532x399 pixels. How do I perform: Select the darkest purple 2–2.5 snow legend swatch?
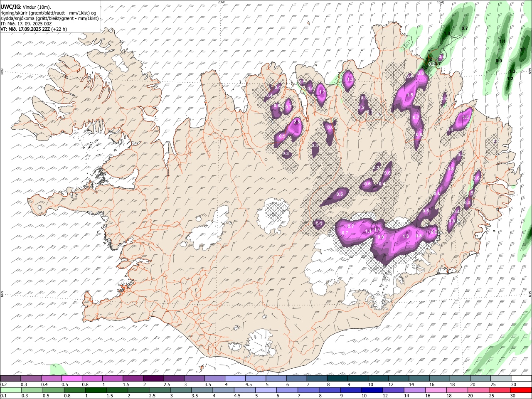pyautogui.click(x=153, y=378)
